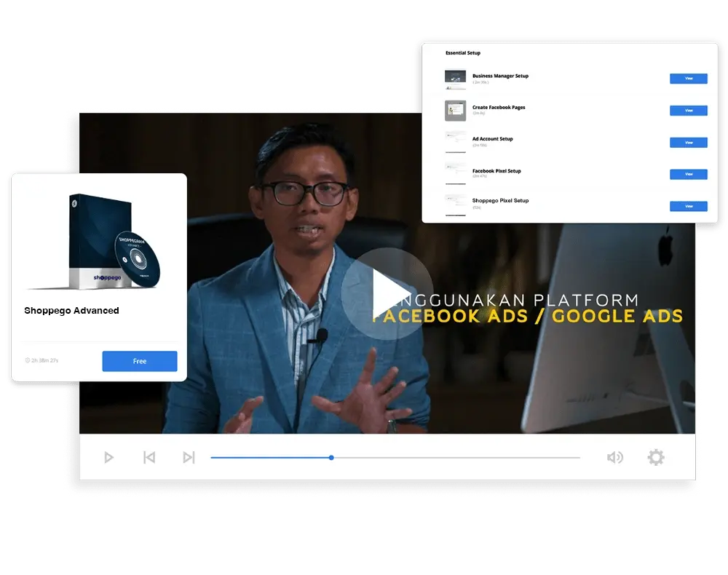
Task: Click the play icon in player controls
Action: coord(108,458)
